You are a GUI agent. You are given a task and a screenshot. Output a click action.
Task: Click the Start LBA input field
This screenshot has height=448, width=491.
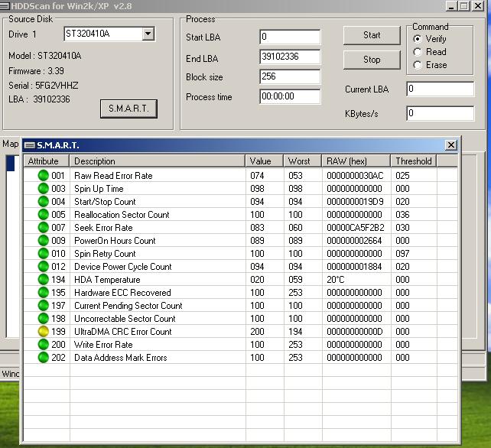290,37
